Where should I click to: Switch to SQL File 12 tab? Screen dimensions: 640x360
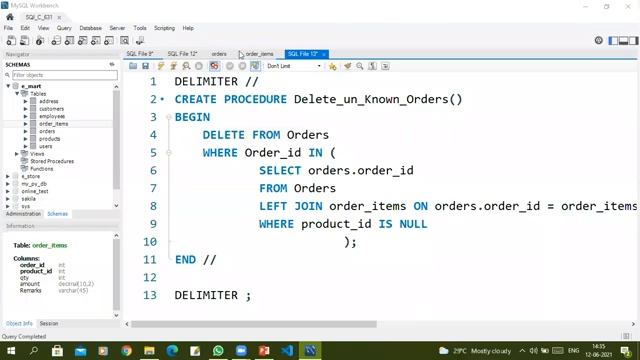[x=182, y=54]
